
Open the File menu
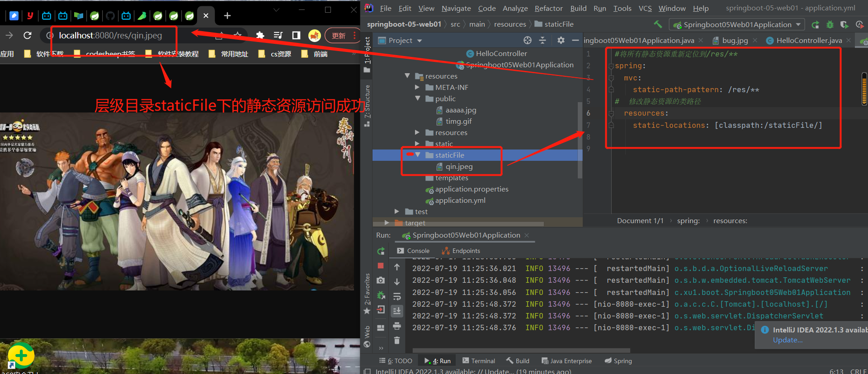(386, 8)
